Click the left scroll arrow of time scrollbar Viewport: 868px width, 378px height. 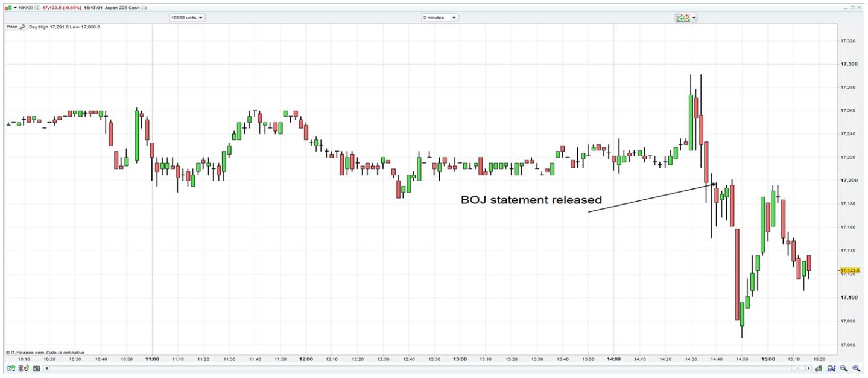(x=46, y=368)
